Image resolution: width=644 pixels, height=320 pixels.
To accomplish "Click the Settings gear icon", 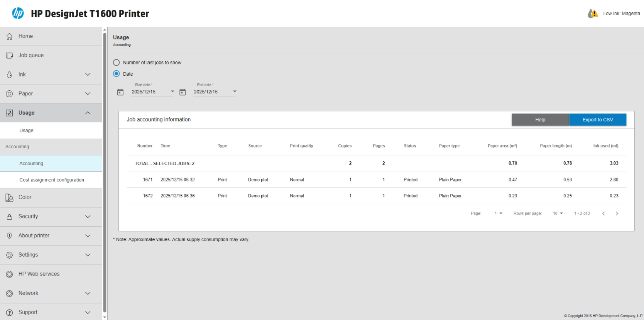I will pos(9,255).
